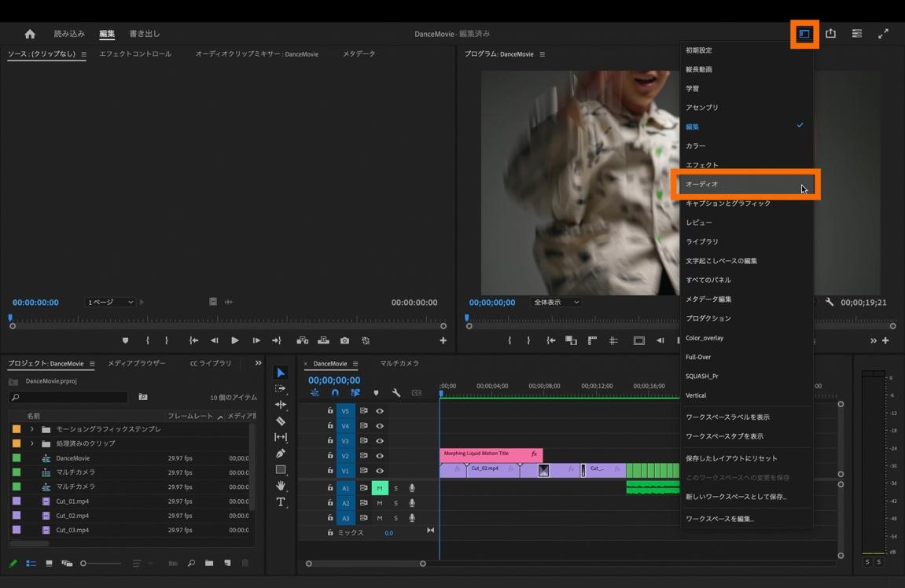
Task: Open the 1ページ dropdown in Source monitor
Action: coord(109,302)
